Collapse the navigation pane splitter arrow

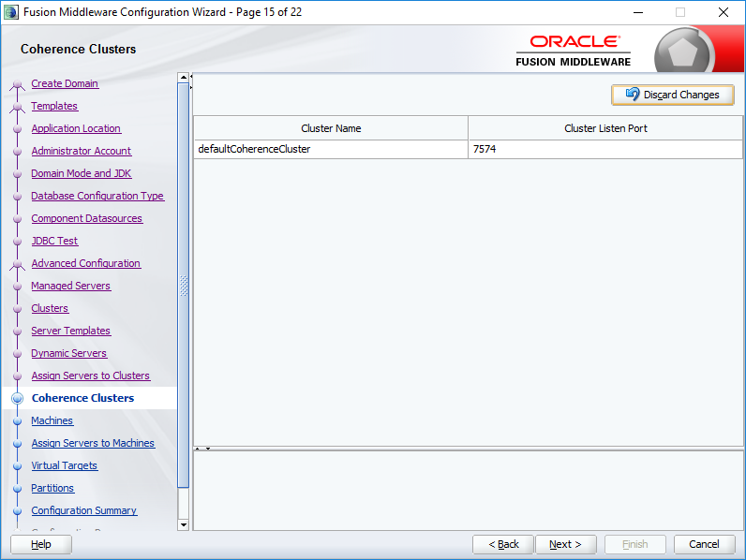tap(191, 76)
